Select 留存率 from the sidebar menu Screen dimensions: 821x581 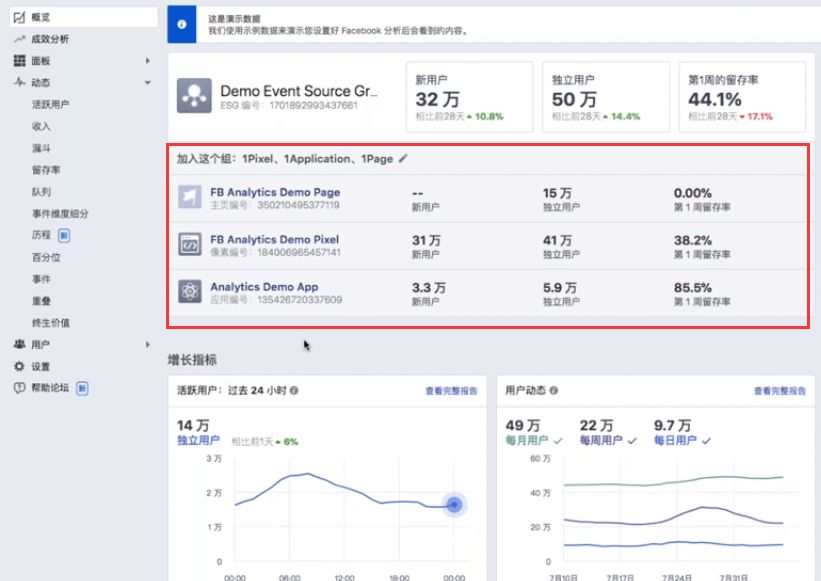[46, 170]
